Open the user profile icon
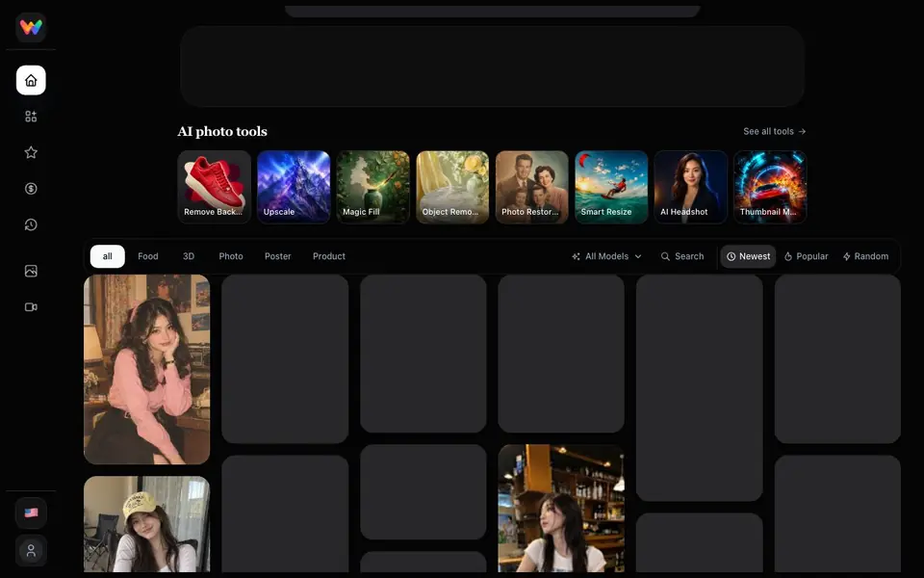This screenshot has width=924, height=578. (x=31, y=550)
